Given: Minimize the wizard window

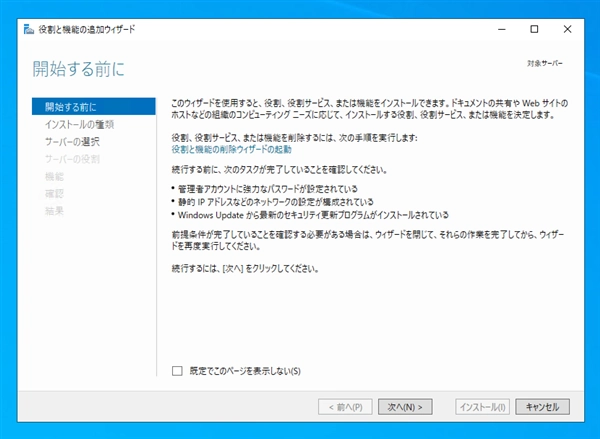Looking at the screenshot, I should point(502,29).
